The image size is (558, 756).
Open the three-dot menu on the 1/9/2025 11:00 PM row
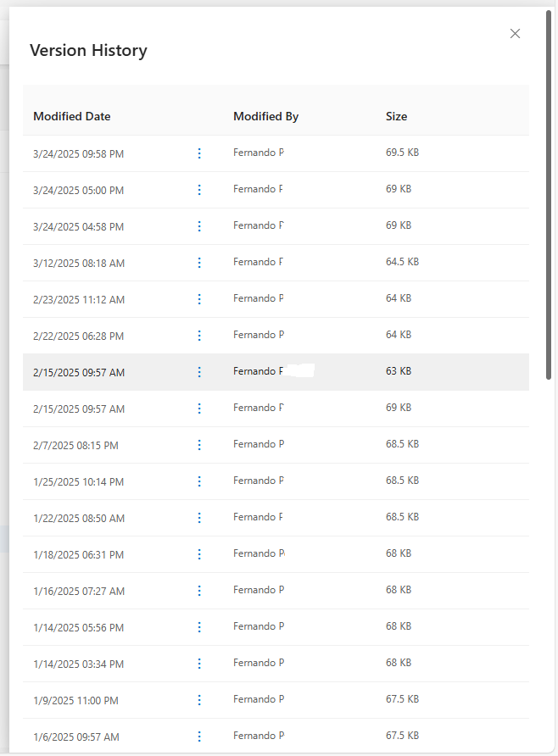pos(199,699)
